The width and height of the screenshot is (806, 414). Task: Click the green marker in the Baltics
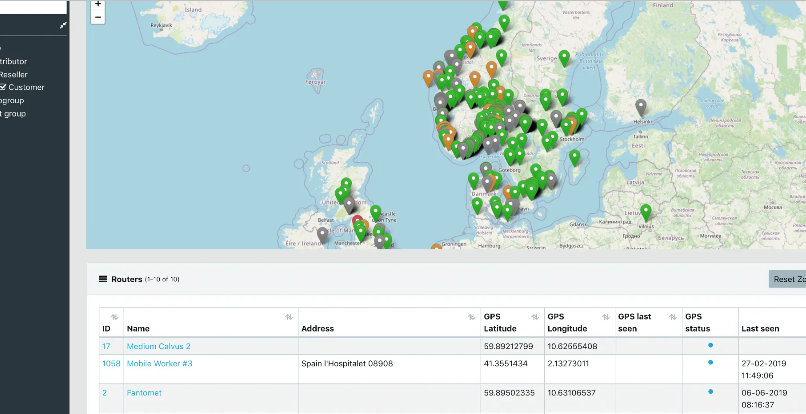(x=646, y=211)
